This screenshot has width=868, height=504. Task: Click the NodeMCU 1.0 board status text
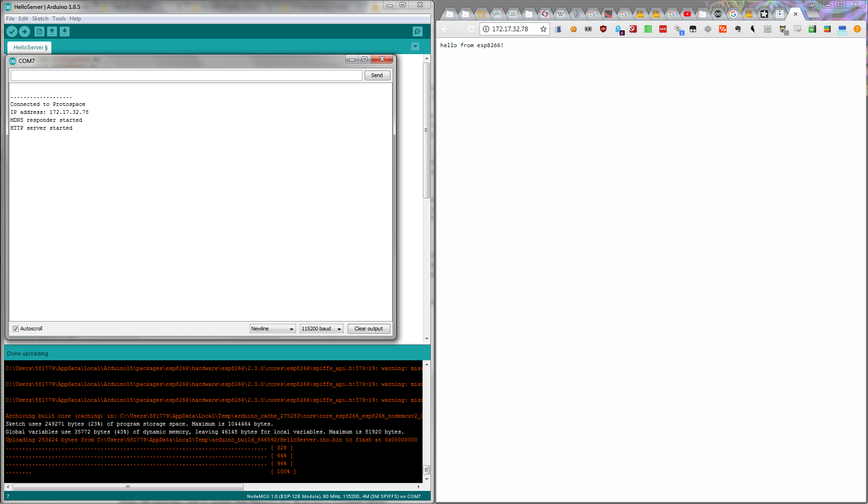click(x=334, y=497)
